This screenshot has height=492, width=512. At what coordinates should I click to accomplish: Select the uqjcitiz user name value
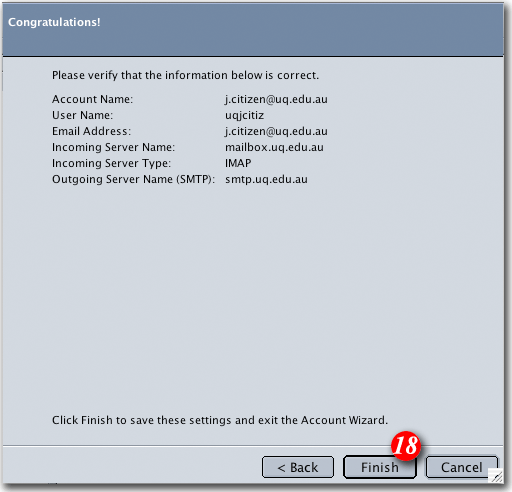244,115
